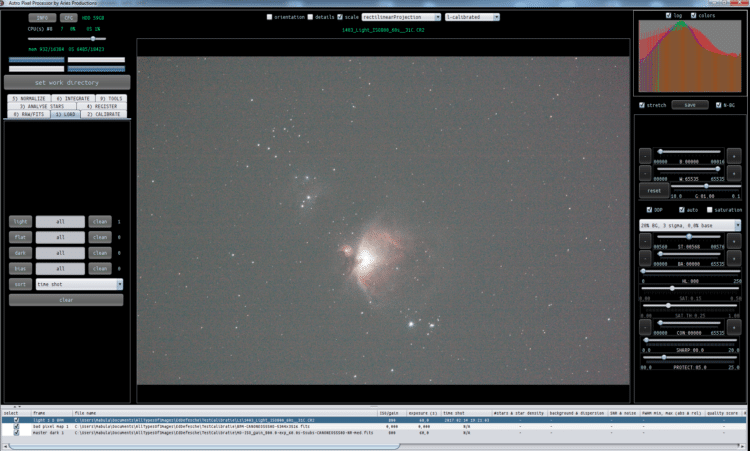
Task: Check the details checkbox
Action: [310, 17]
